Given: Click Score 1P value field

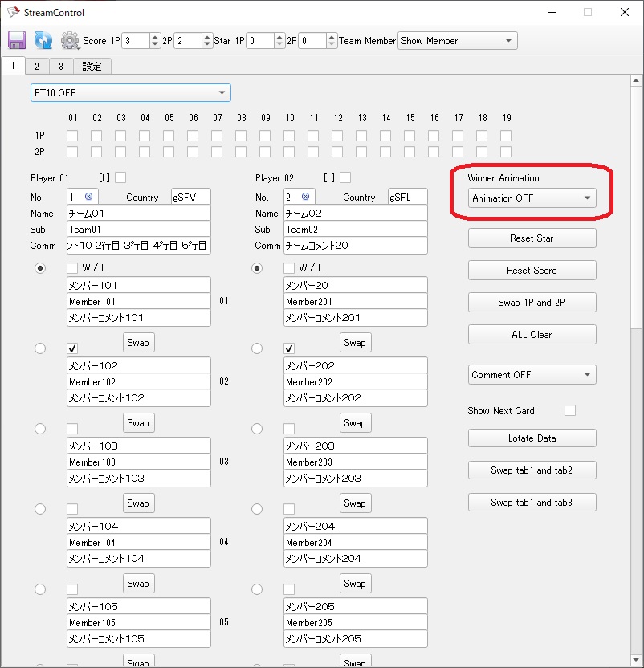Looking at the screenshot, I should click(136, 41).
